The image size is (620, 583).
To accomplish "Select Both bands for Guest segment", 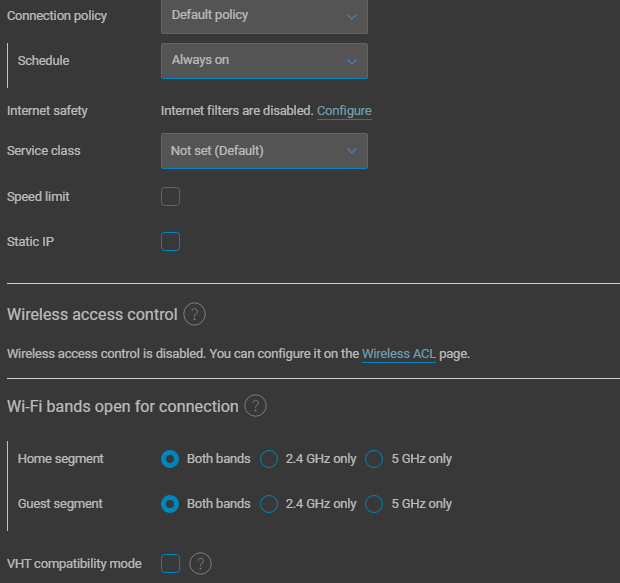I will (170, 504).
